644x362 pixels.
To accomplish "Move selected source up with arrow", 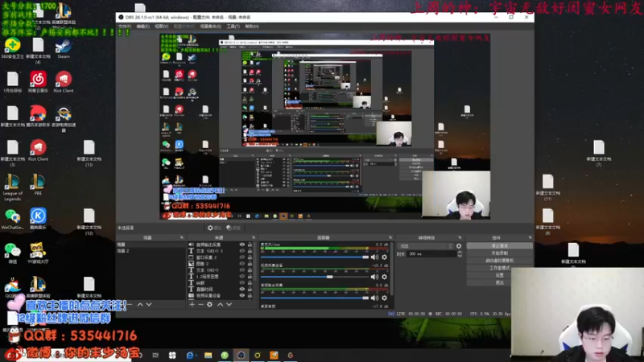I will [x=220, y=305].
